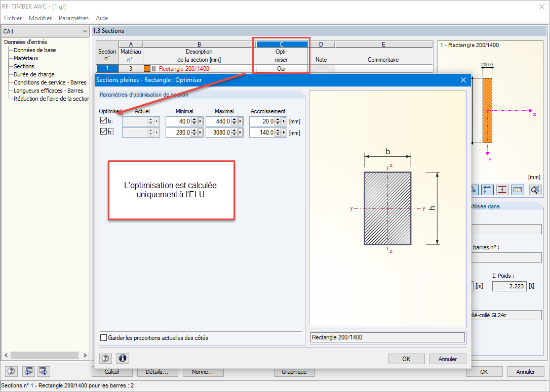Select the coordinate axes display icon

point(487,189)
